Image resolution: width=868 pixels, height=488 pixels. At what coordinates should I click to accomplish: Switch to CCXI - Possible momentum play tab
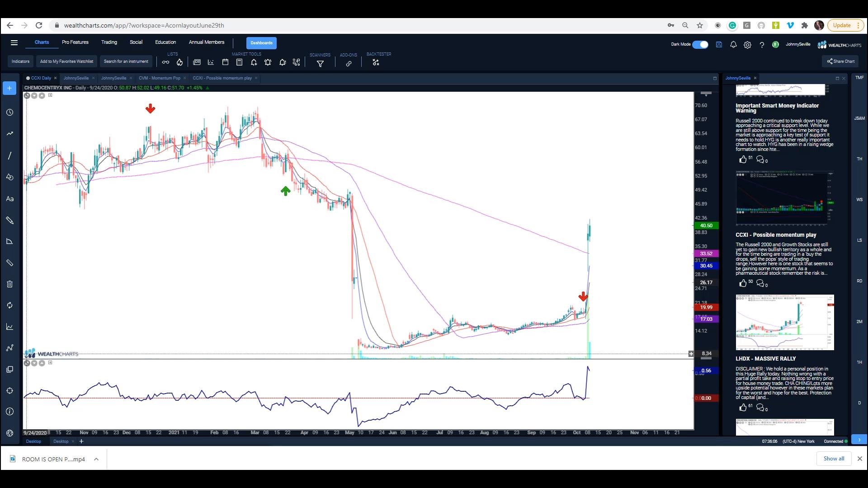[222, 78]
